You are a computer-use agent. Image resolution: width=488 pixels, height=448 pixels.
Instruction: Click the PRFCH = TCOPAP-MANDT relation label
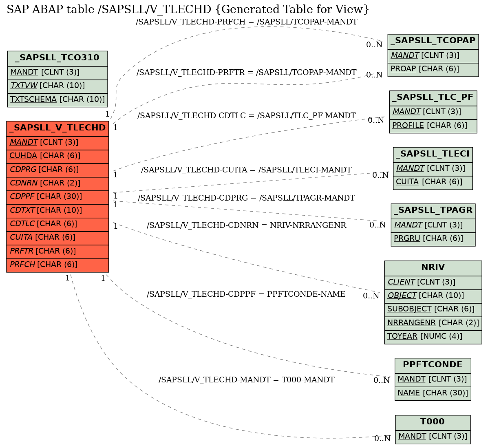(x=247, y=22)
